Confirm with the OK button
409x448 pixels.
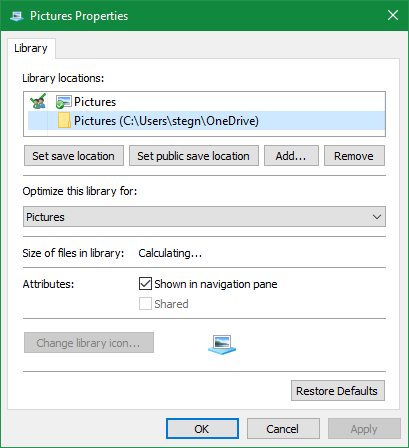pyautogui.click(x=202, y=429)
